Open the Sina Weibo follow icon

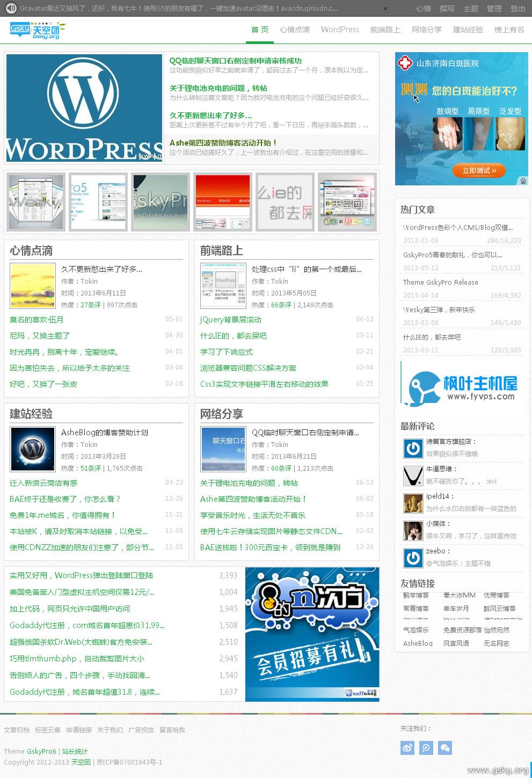pos(407,747)
